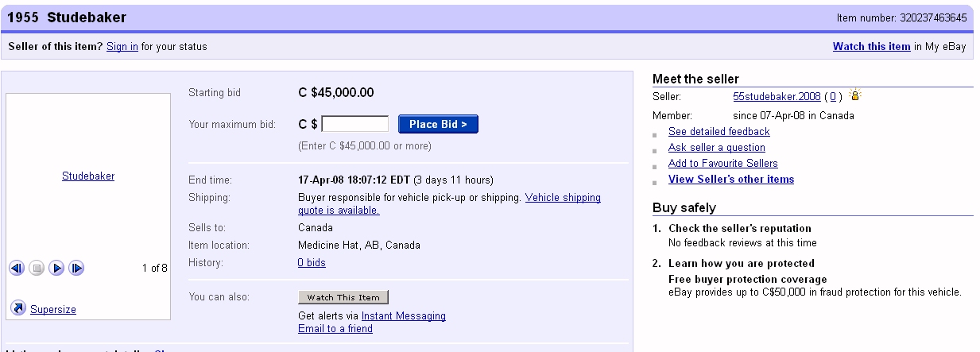Click Ask seller a question

click(716, 148)
